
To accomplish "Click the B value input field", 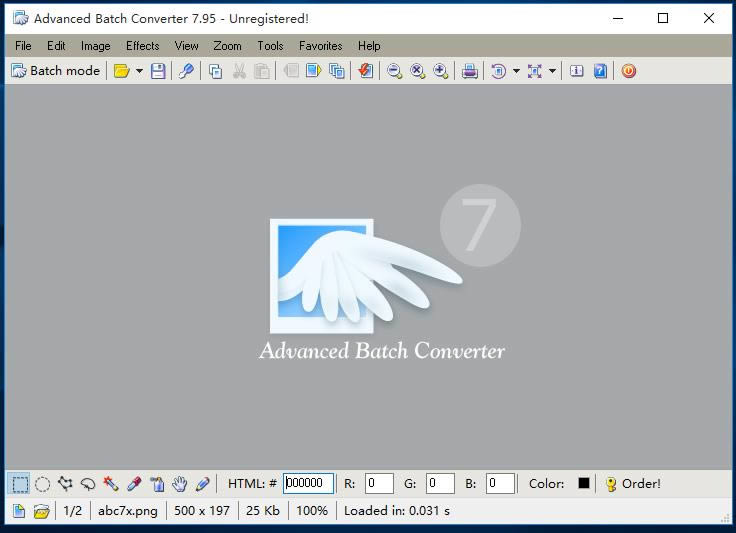I will [500, 483].
